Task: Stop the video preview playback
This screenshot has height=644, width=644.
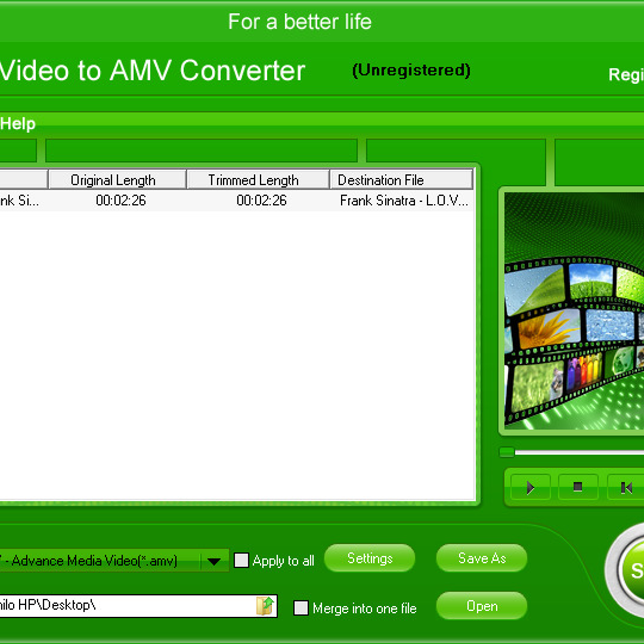Action: coord(577,487)
